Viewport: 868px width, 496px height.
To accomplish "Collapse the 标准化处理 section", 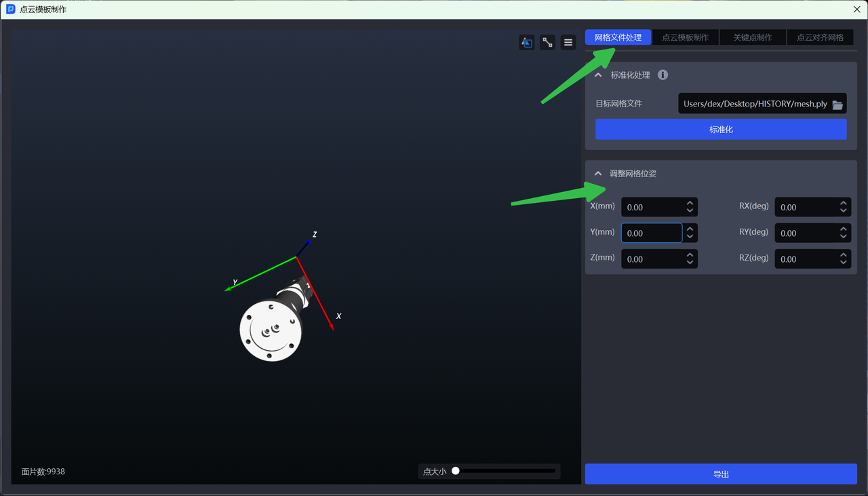I will (598, 75).
